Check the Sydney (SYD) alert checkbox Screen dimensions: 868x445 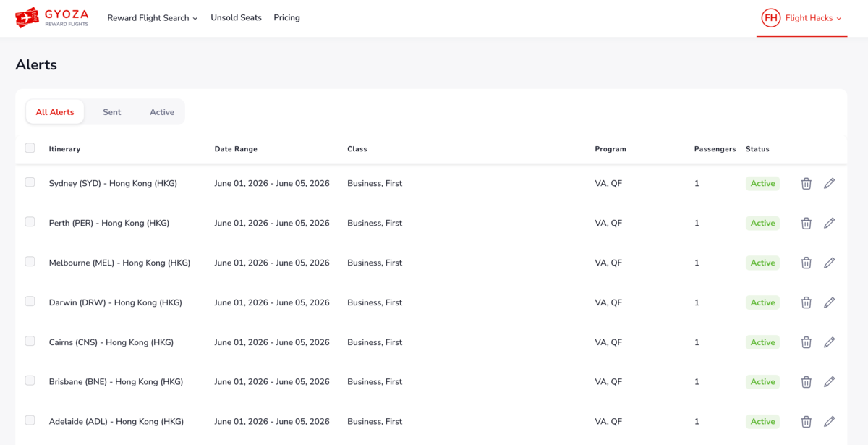[30, 182]
